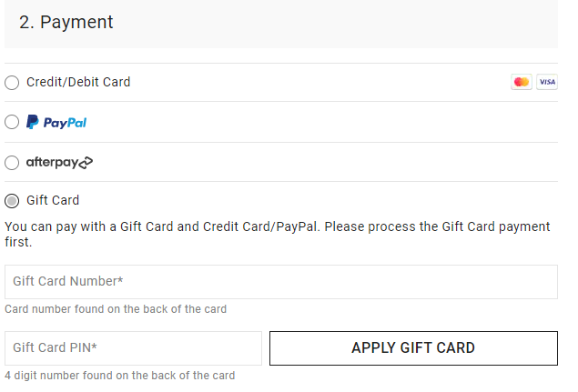The height and width of the screenshot is (392, 578).
Task: Click the 'Gift Card' option label
Action: 53,200
